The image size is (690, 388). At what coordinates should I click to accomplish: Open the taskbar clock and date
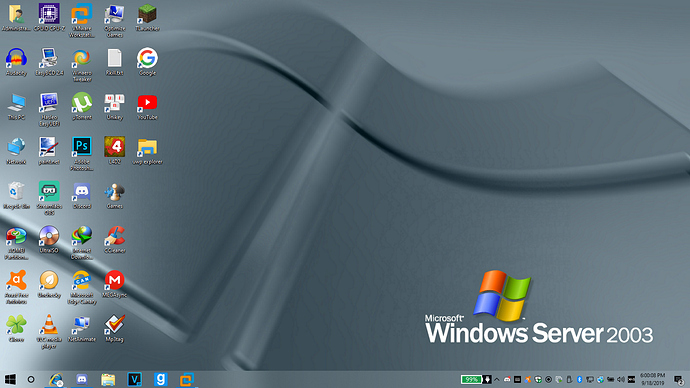coord(652,379)
